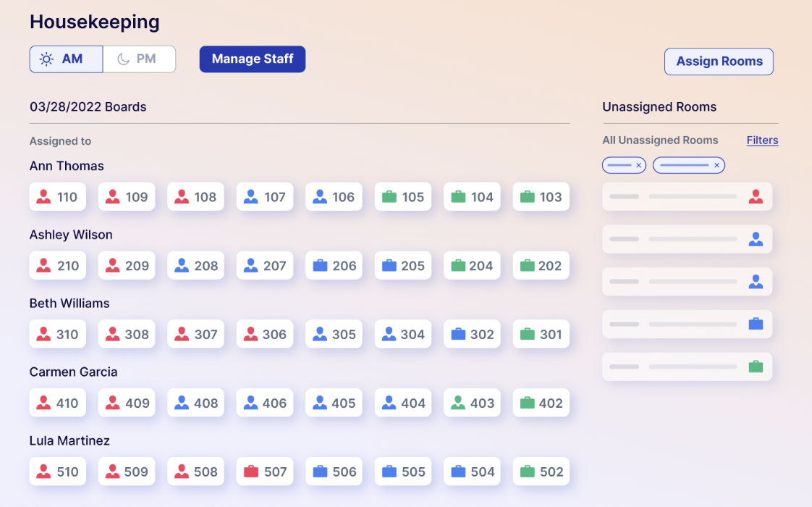Screen dimensions: 812x507
Task: Select room 208 chip
Action: point(195,265)
